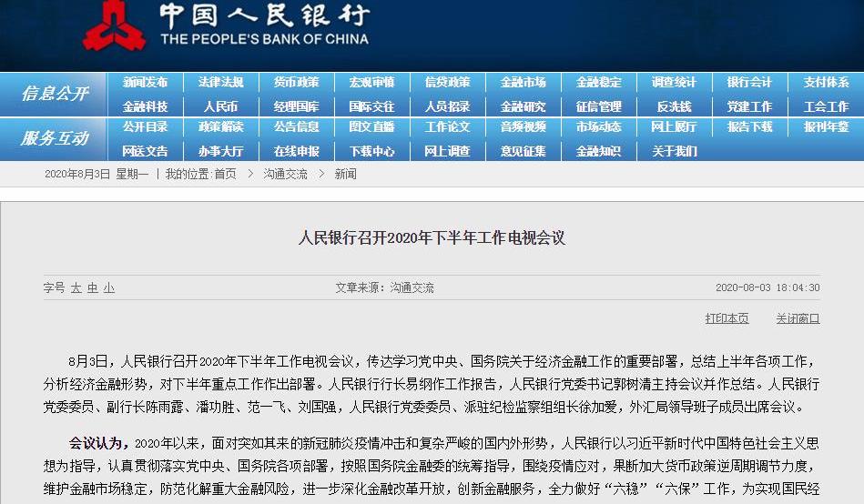Click the article title 人民银行召开2020年下半年工作电视会议
Viewport: 864px width, 504px height.
tap(432, 238)
